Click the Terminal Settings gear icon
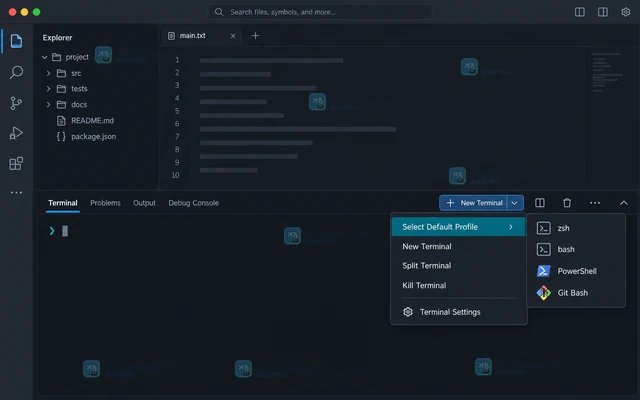The image size is (640, 400). click(x=408, y=312)
